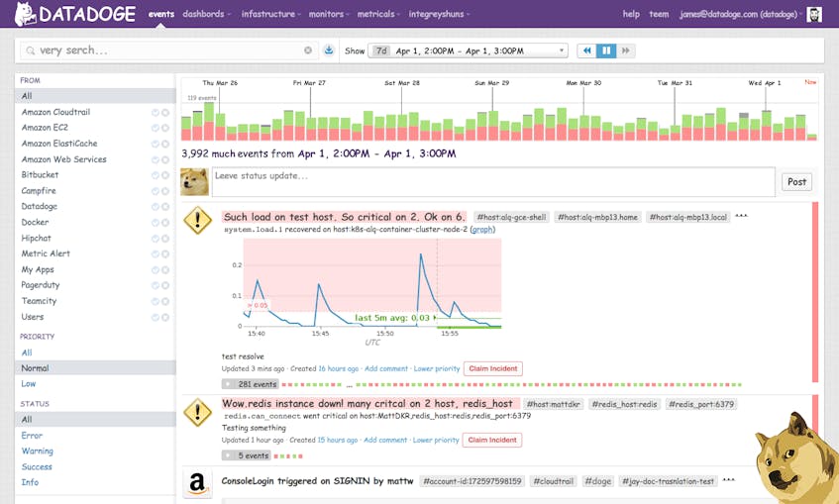The width and height of the screenshot is (839, 504).
Task: Open the user avatar in the top right
Action: 814,15
